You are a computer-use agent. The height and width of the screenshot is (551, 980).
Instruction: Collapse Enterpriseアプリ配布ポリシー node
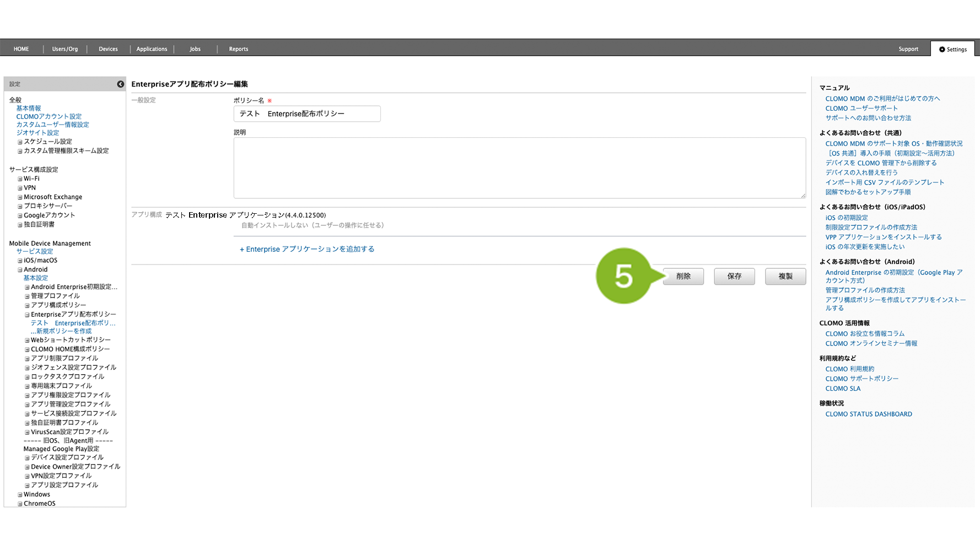coord(27,315)
